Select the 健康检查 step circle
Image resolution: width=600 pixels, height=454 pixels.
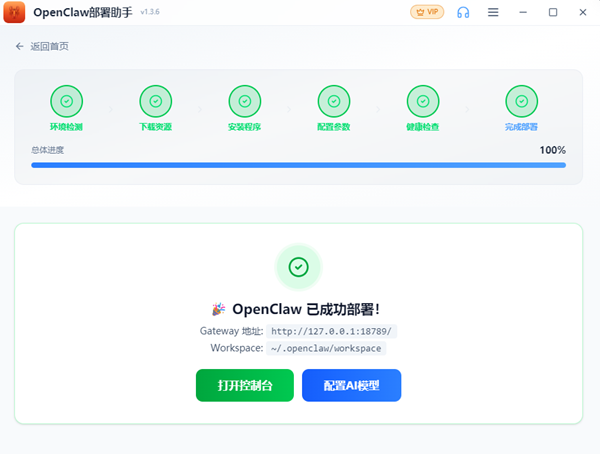coord(423,101)
